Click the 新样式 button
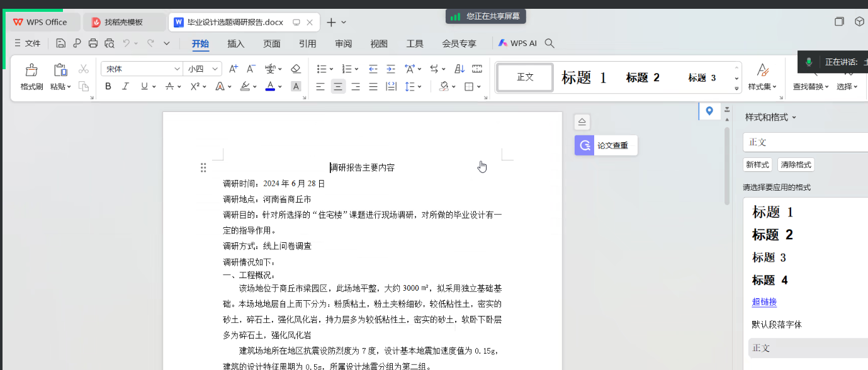The width and height of the screenshot is (868, 370). coord(758,165)
